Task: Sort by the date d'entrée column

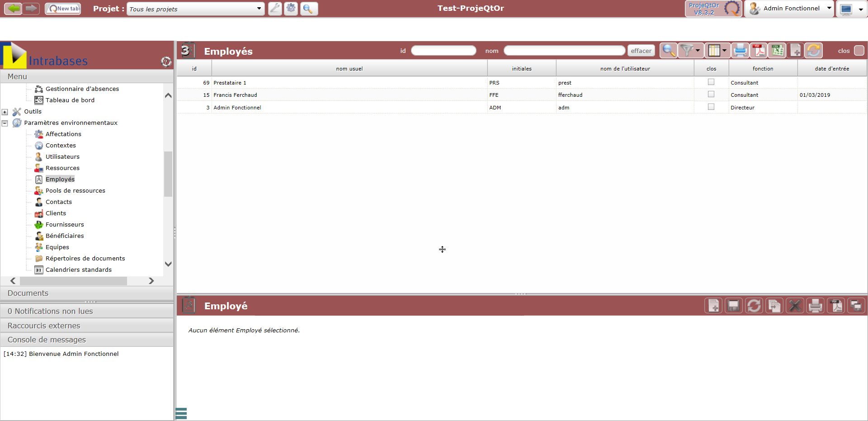Action: [x=832, y=69]
